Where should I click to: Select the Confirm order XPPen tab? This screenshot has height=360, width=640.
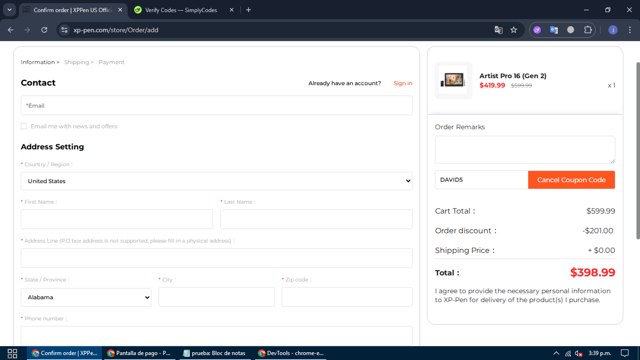(72, 10)
